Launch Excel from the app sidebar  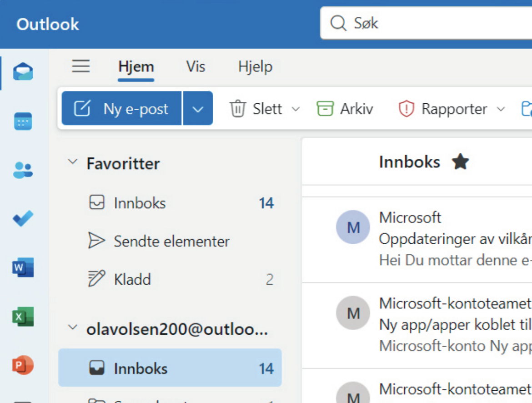pos(23,317)
